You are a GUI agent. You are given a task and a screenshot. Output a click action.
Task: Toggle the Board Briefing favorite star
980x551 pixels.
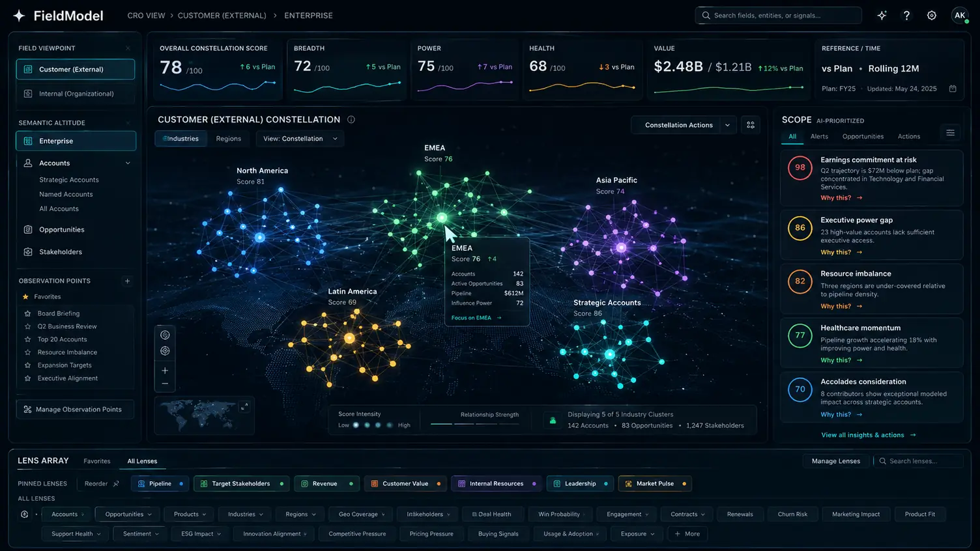point(27,314)
